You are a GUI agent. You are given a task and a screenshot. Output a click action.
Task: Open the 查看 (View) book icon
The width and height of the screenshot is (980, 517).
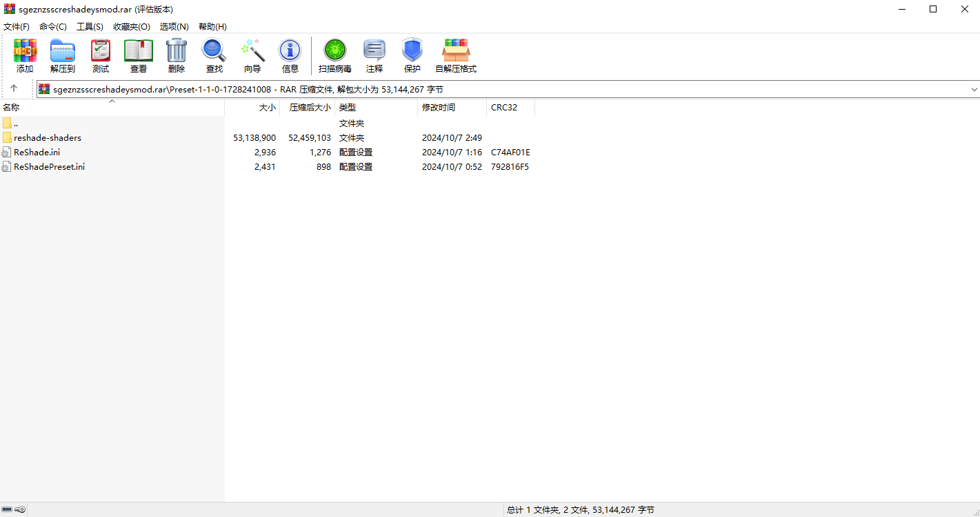point(139,51)
